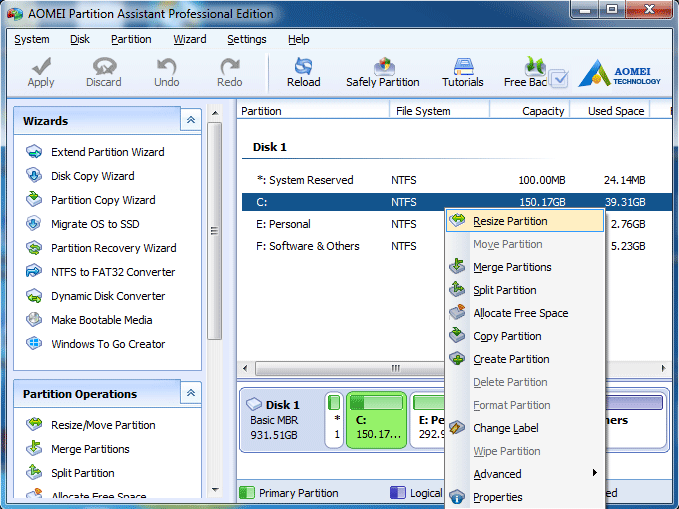
Task: Click the Discard toolbar icon
Action: tap(104, 66)
